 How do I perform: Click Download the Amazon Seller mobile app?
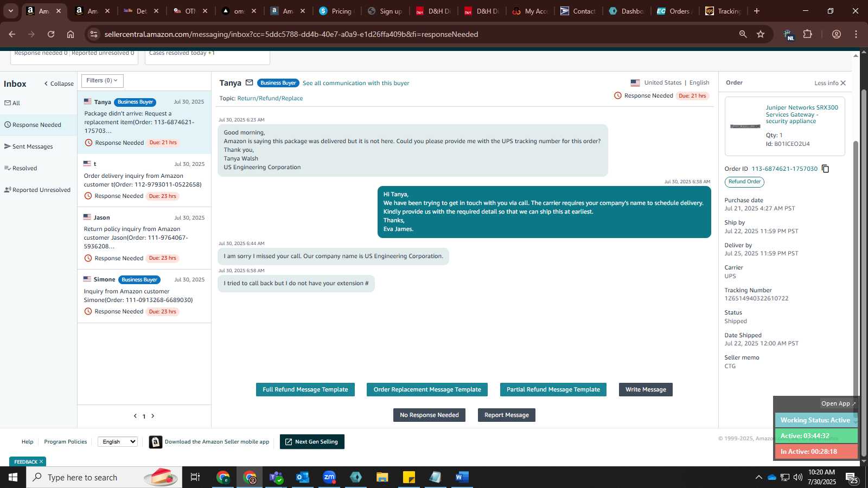point(217,442)
